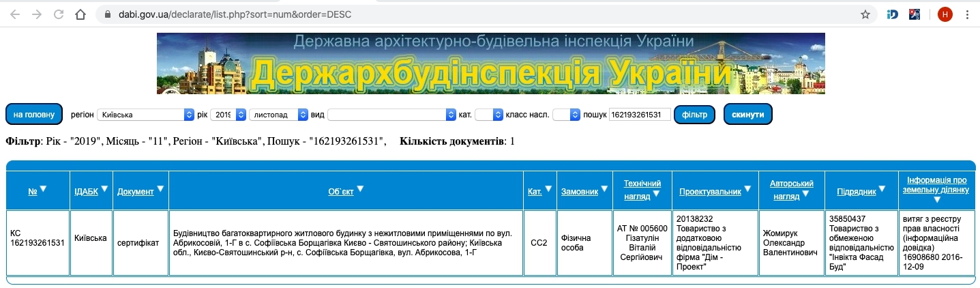This screenshot has width=980, height=288.
Task: Sort by Технічний нагляд arrow icon
Action: click(656, 195)
